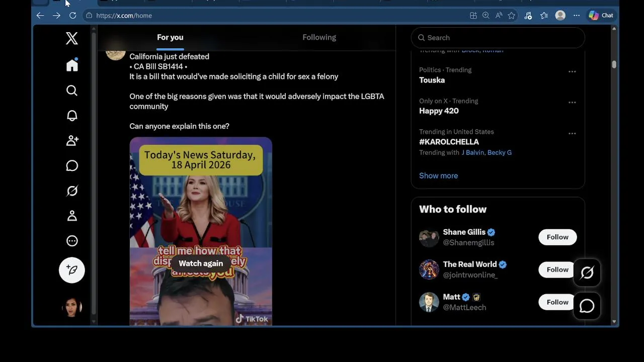This screenshot has width=644, height=362.
Task: Open more options for Touska trend
Action: (x=572, y=71)
